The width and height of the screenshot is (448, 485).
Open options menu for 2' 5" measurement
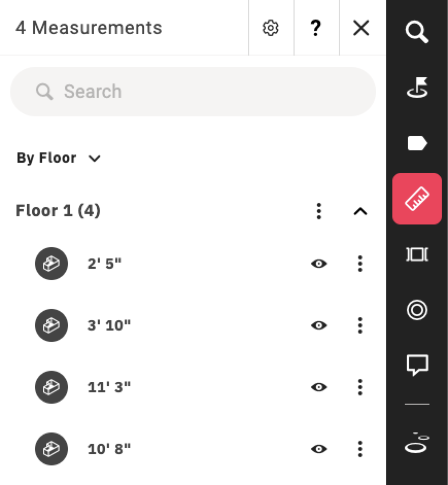pos(360,264)
